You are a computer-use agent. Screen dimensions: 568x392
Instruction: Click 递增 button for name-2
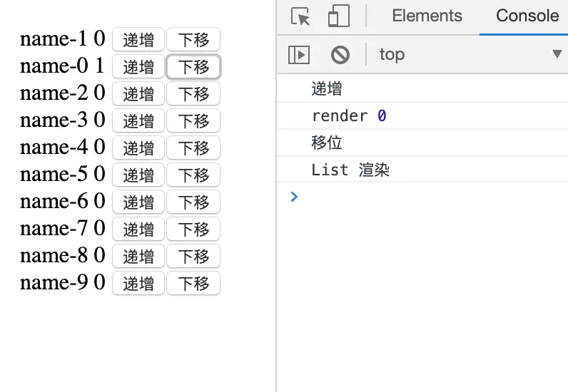(138, 93)
